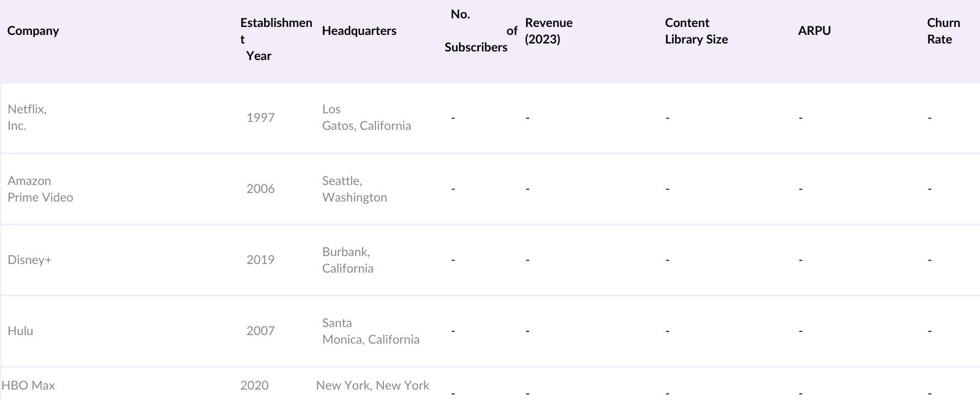Click the Disney+ company cell
The image size is (980, 400).
[29, 260]
